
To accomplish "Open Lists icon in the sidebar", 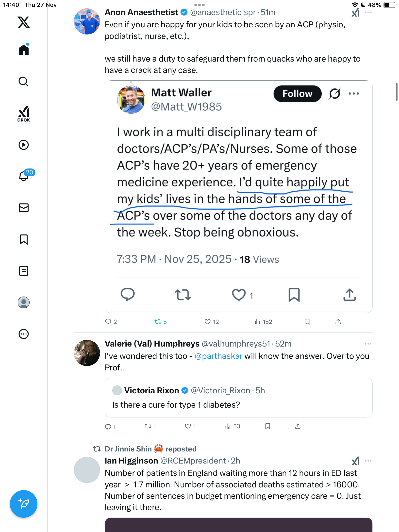I will 24,271.
